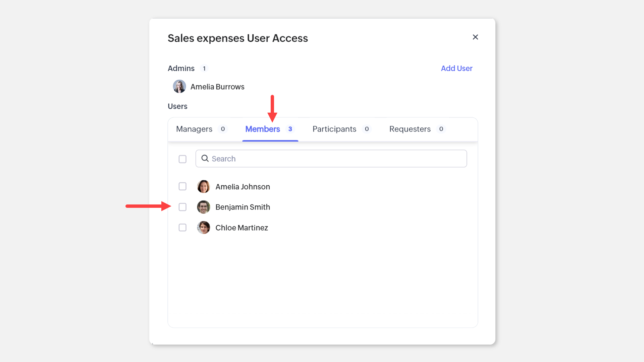Click the magnifying glass search icon

pos(205,159)
